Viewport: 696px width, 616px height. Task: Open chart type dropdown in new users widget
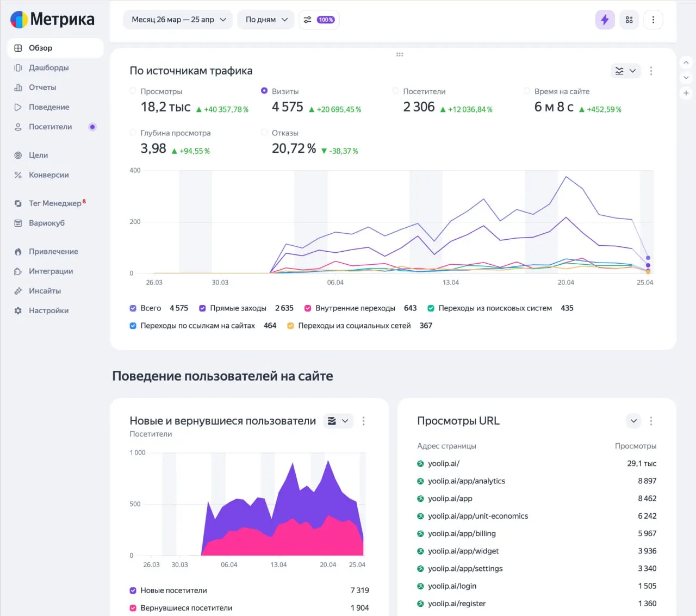click(339, 421)
